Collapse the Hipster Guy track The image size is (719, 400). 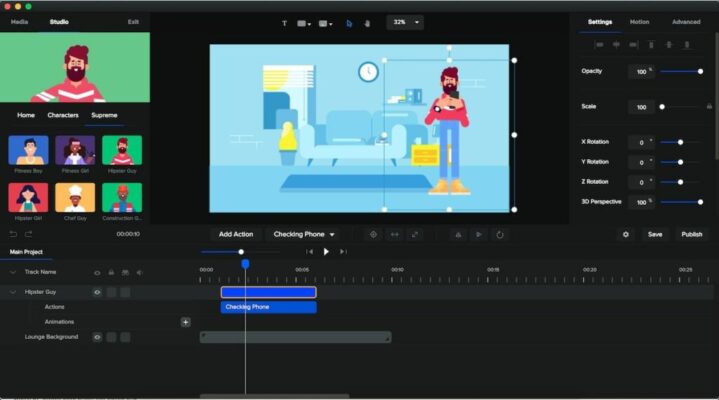pyautogui.click(x=13, y=292)
